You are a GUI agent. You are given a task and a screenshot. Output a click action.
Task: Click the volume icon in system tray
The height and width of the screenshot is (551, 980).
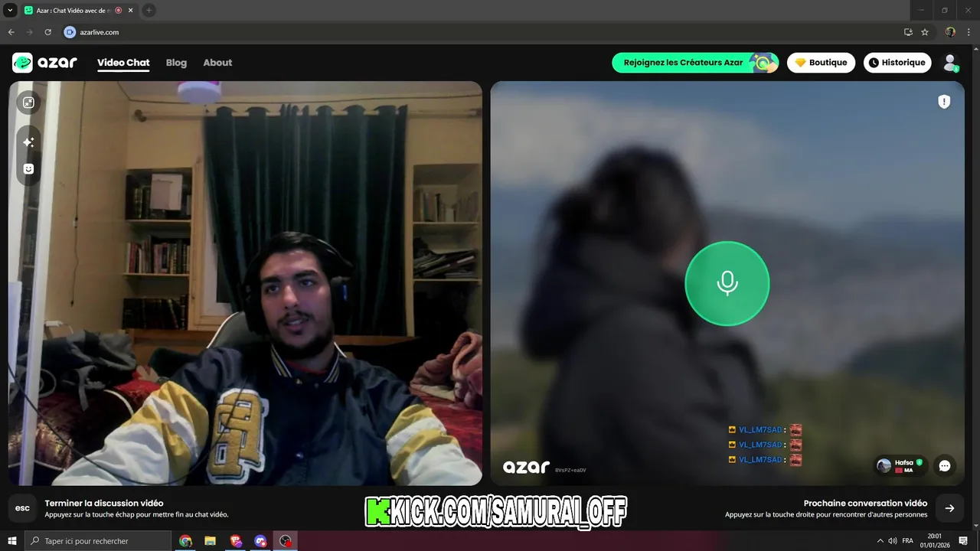tap(893, 541)
